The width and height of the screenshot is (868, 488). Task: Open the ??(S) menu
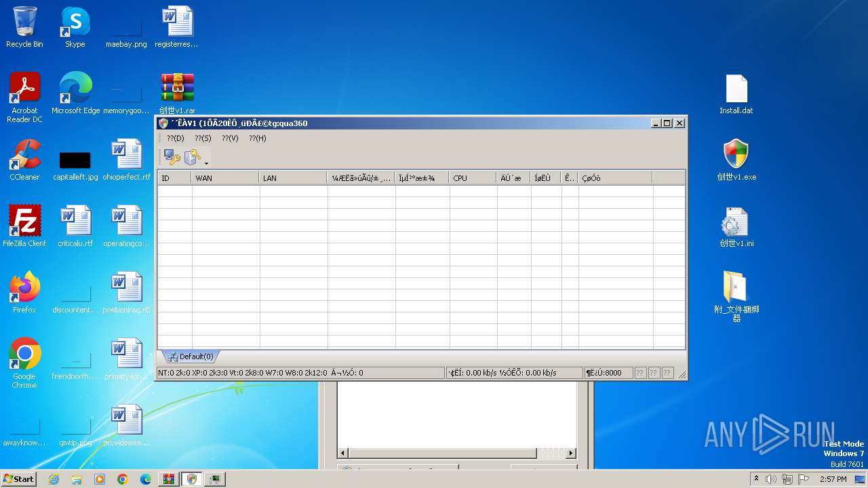(x=203, y=138)
